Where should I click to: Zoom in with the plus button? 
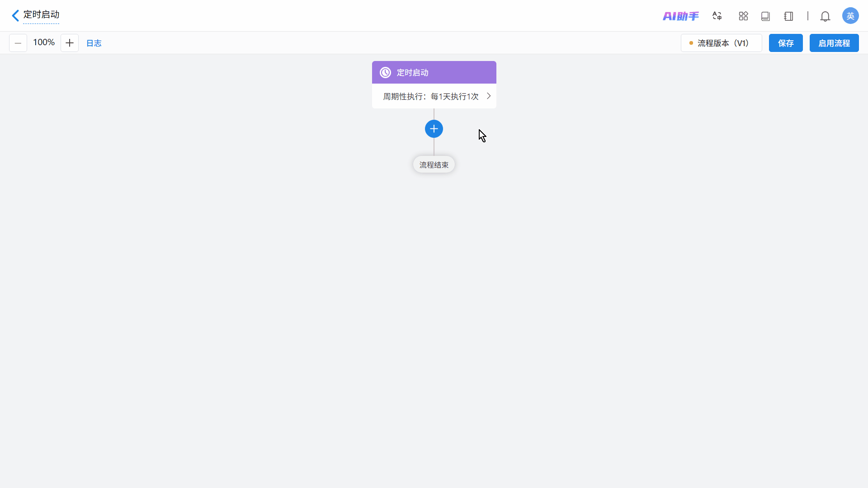70,43
